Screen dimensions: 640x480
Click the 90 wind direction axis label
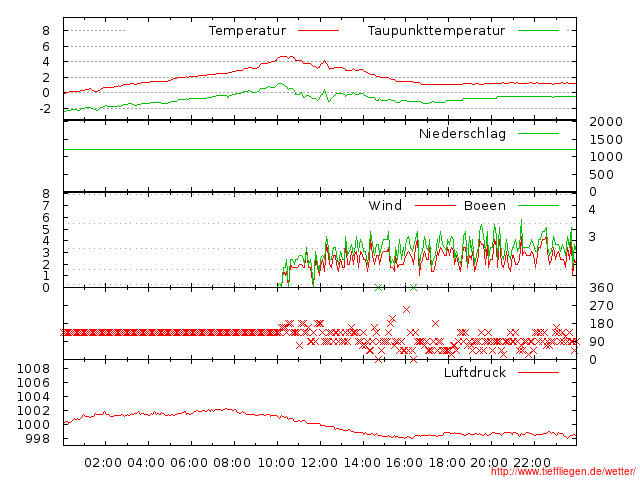click(597, 342)
